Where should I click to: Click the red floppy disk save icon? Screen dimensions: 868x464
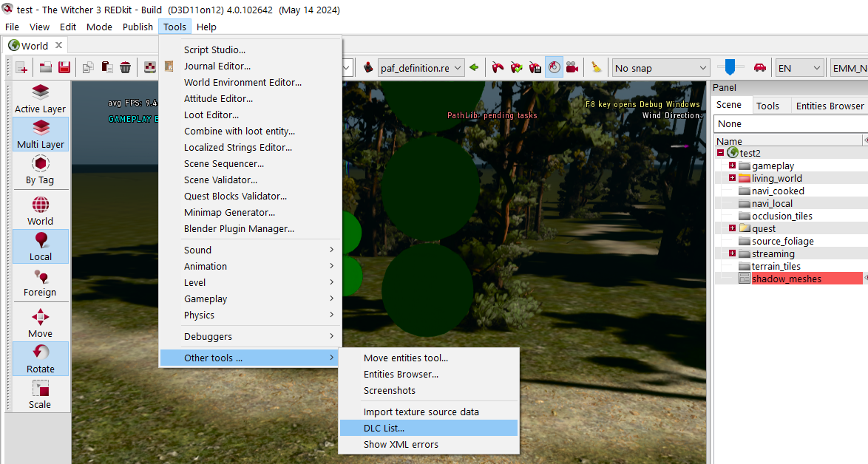[x=64, y=68]
